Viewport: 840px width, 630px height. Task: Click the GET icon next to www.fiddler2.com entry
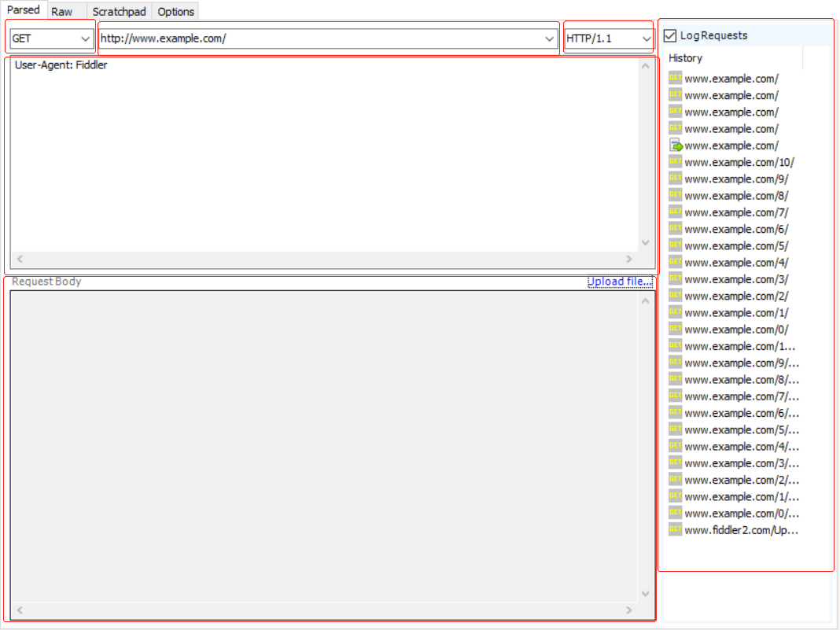point(675,530)
